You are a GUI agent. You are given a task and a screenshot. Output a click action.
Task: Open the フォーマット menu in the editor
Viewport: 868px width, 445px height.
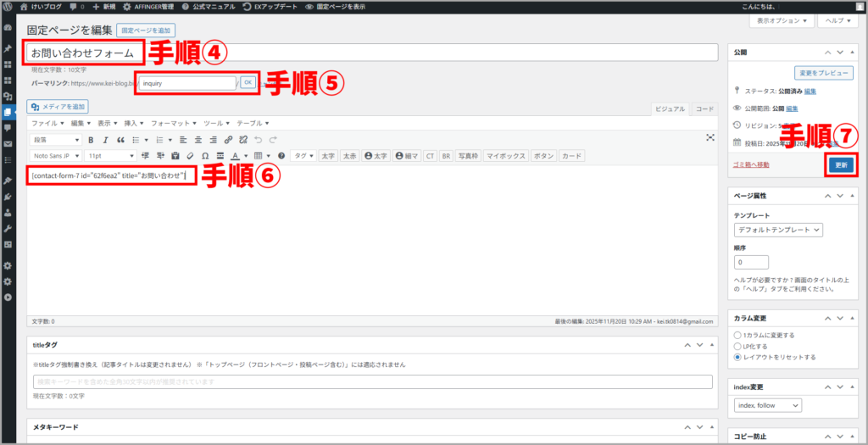coord(176,123)
